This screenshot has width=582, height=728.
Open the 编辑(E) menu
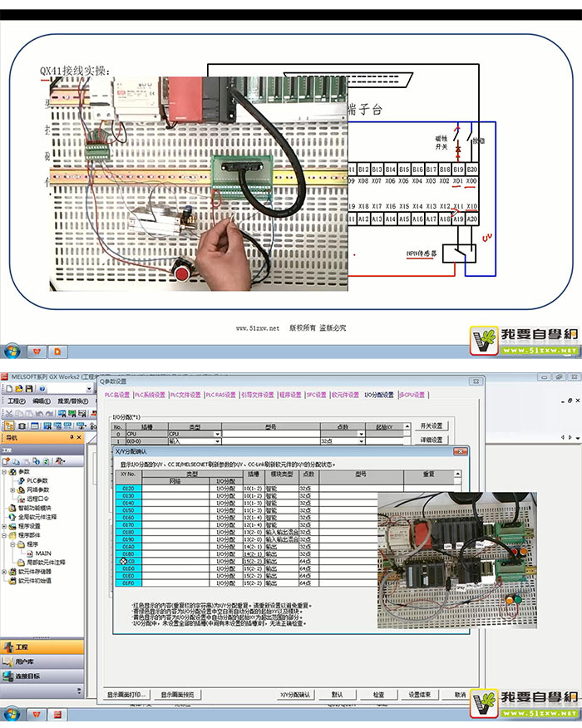[x=42, y=401]
